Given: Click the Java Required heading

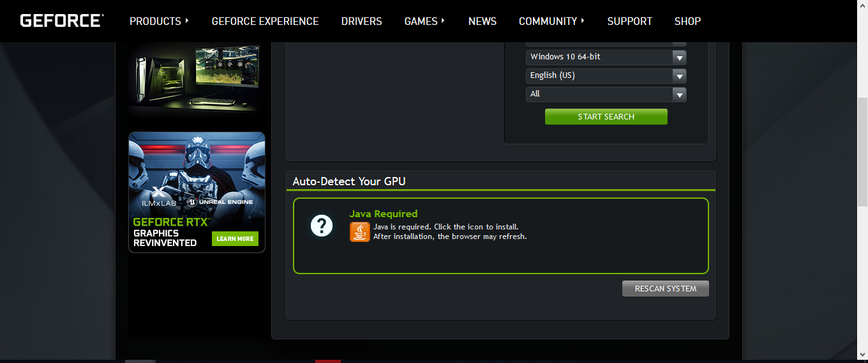Looking at the screenshot, I should point(384,213).
